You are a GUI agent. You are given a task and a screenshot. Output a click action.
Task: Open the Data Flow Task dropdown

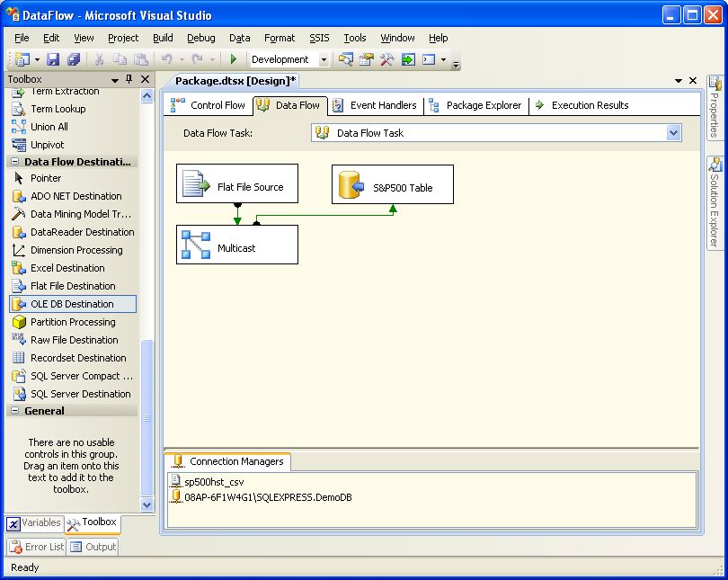[674, 133]
